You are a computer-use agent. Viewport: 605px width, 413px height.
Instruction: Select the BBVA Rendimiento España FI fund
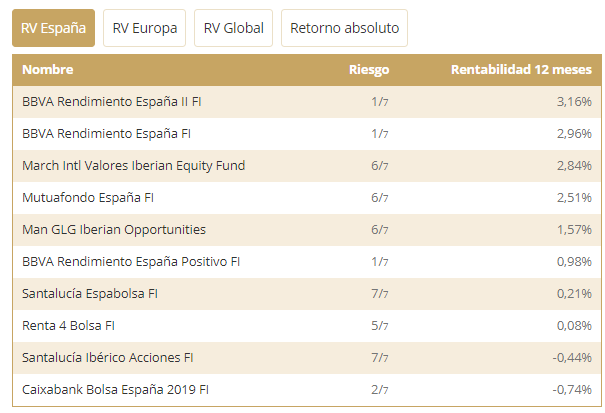point(107,134)
